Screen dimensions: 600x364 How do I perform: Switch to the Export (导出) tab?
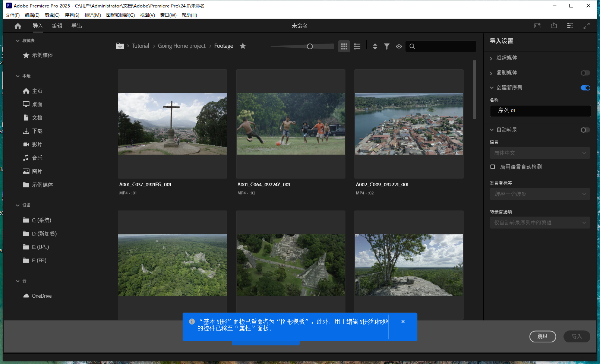click(76, 26)
